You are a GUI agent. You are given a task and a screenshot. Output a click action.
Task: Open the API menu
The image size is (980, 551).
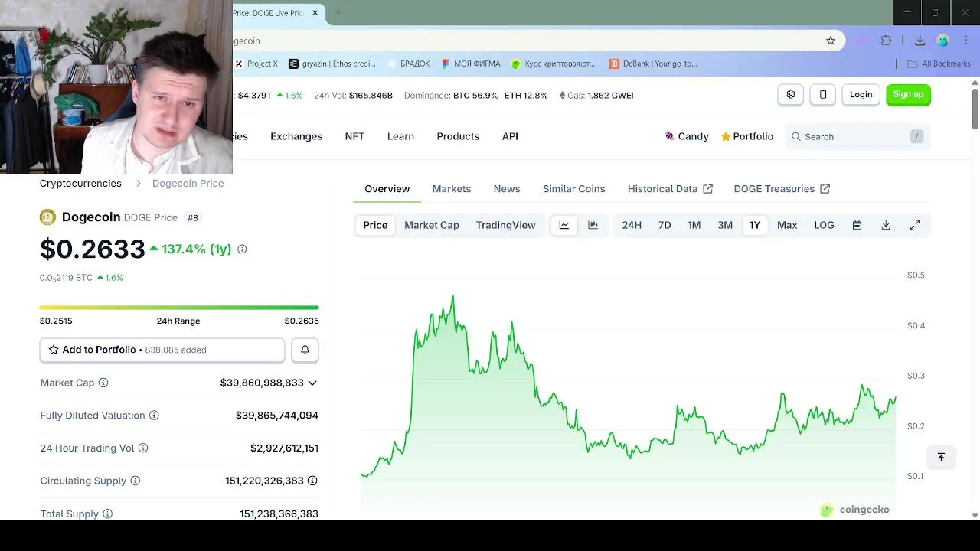[510, 136]
